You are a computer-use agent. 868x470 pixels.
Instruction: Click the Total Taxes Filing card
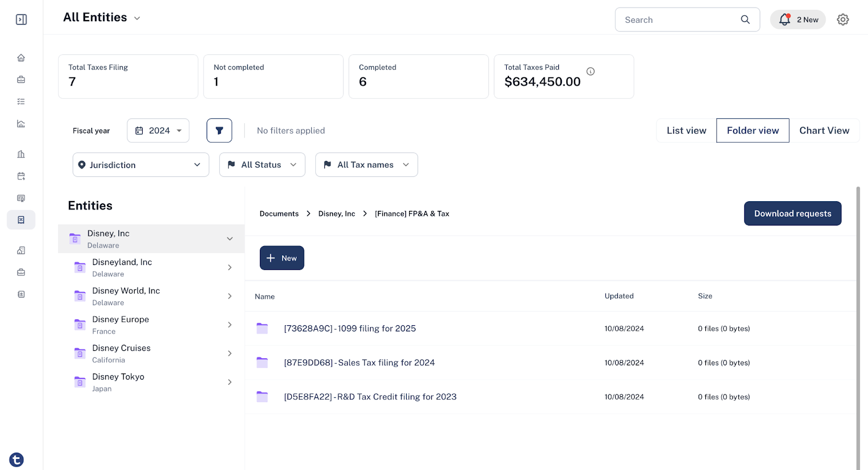pos(128,76)
